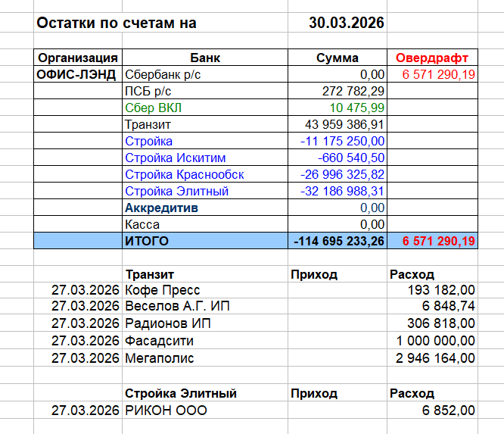Screen dimensions: 504x434
Task: Click the expense amount 1 000 000,00
Action: 432,341
